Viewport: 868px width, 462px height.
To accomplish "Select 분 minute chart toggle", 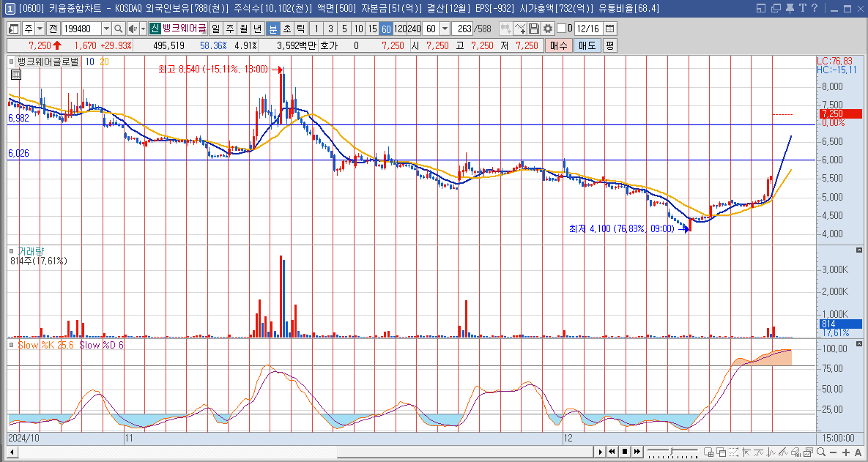I will 273,29.
